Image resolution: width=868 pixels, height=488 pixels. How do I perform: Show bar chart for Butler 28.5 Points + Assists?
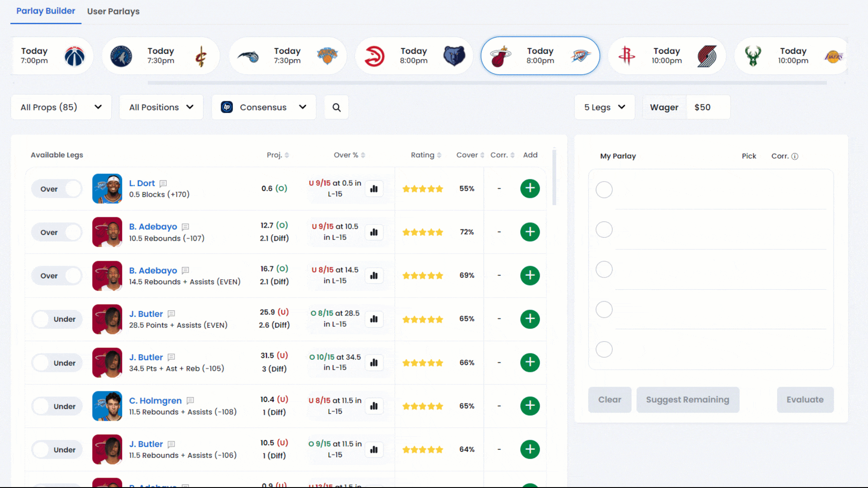[x=374, y=319]
